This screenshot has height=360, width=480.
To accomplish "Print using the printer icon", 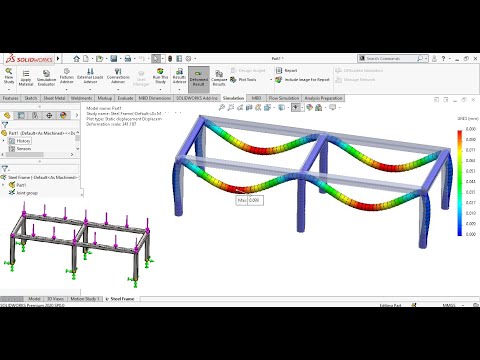I will 128,59.
